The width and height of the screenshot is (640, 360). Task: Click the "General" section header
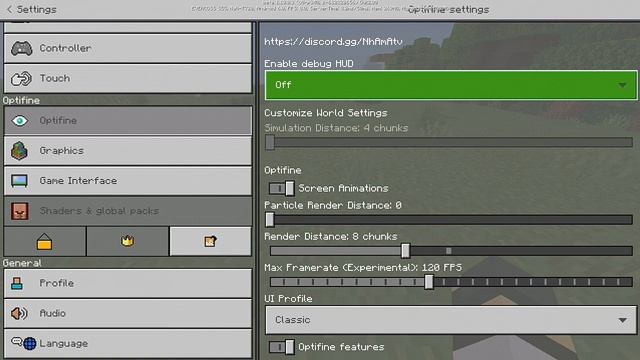pyautogui.click(x=22, y=263)
